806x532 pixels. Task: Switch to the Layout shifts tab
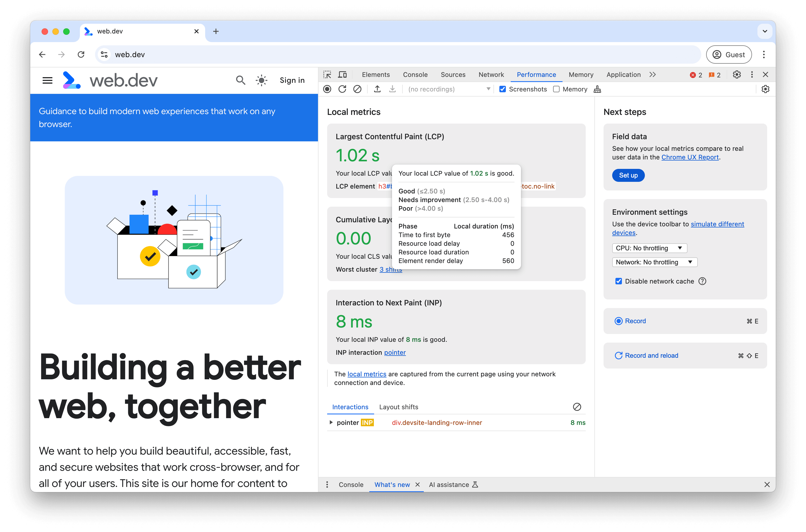(x=398, y=407)
